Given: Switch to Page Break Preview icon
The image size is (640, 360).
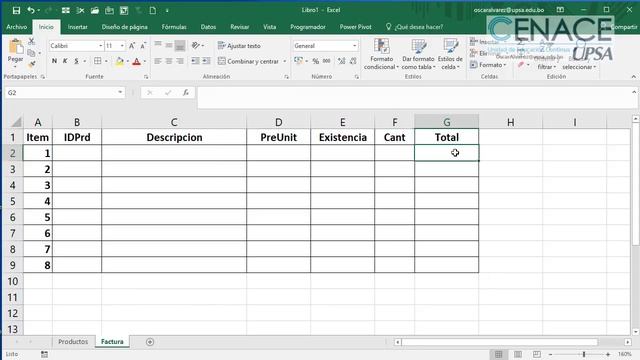Looking at the screenshot, I should pos(537,354).
